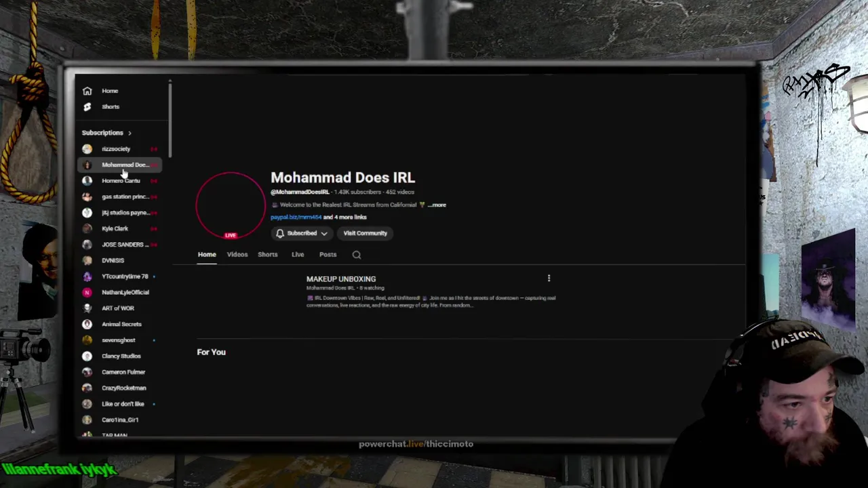Switch to the Posts tab

[x=328, y=254]
